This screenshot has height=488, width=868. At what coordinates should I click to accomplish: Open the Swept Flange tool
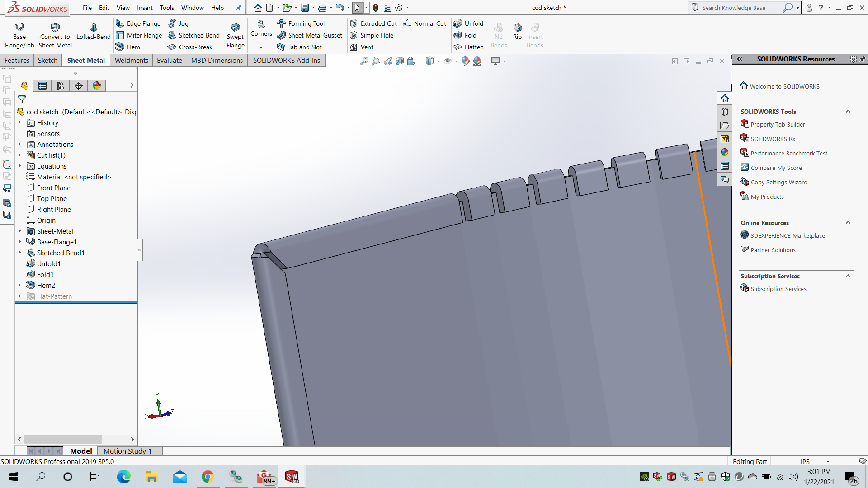coord(236,36)
